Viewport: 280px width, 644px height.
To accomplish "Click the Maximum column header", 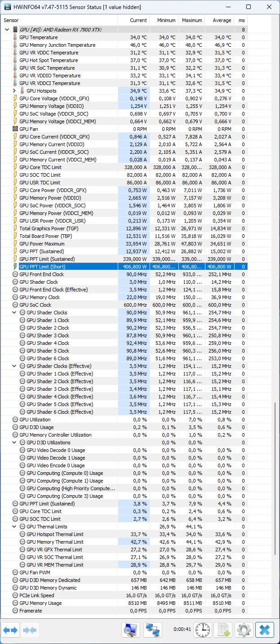I will coord(192,20).
